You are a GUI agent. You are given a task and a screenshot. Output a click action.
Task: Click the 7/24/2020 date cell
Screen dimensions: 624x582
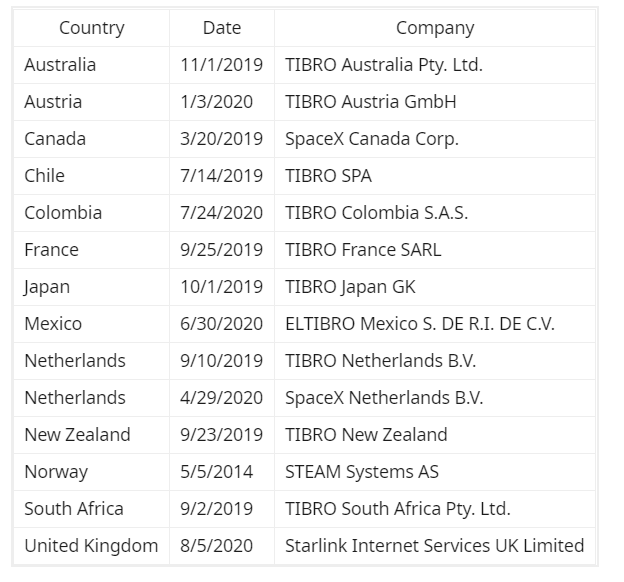(x=221, y=213)
